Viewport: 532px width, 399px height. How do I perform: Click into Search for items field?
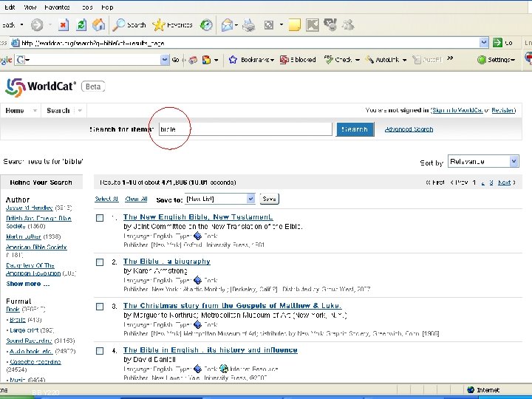(x=245, y=129)
